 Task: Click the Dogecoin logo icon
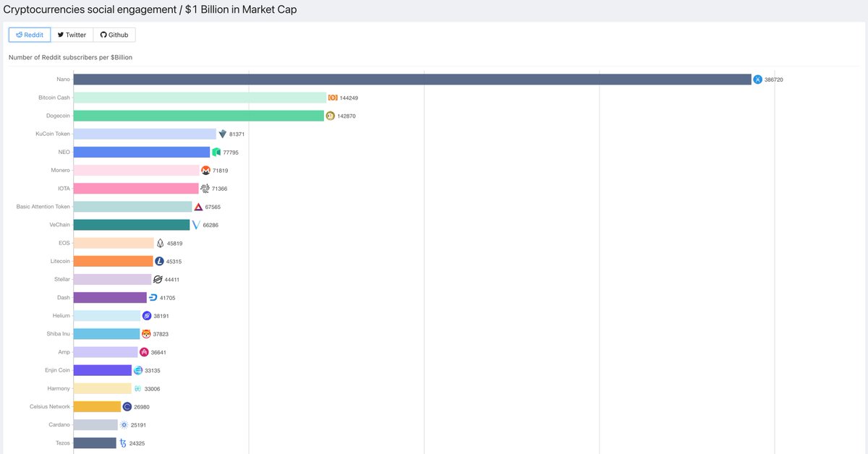click(331, 116)
